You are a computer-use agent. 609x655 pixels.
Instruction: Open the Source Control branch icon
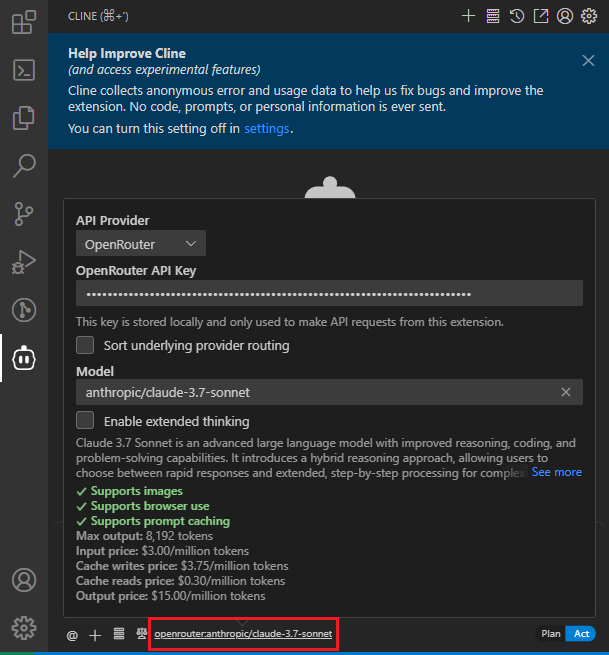(x=24, y=214)
